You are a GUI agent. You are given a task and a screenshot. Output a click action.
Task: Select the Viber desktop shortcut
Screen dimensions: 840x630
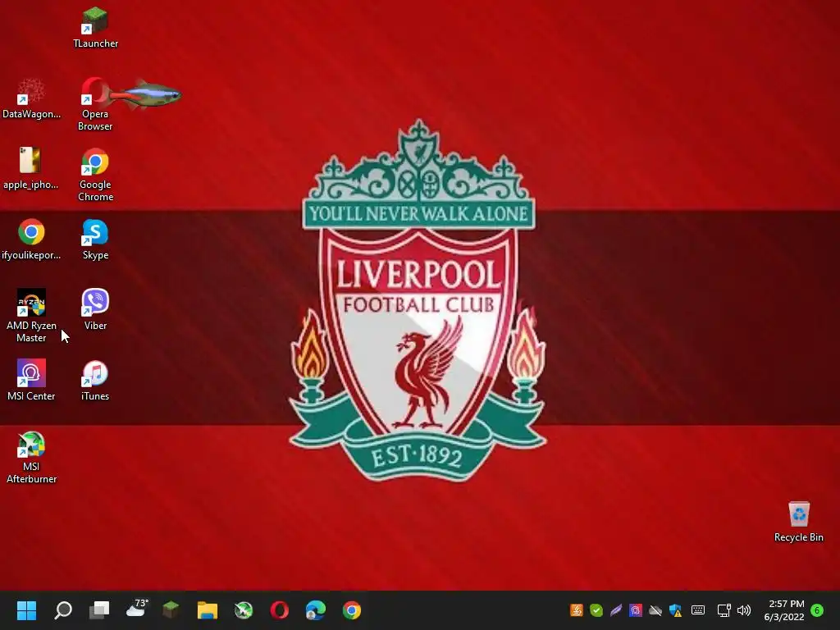(x=95, y=309)
